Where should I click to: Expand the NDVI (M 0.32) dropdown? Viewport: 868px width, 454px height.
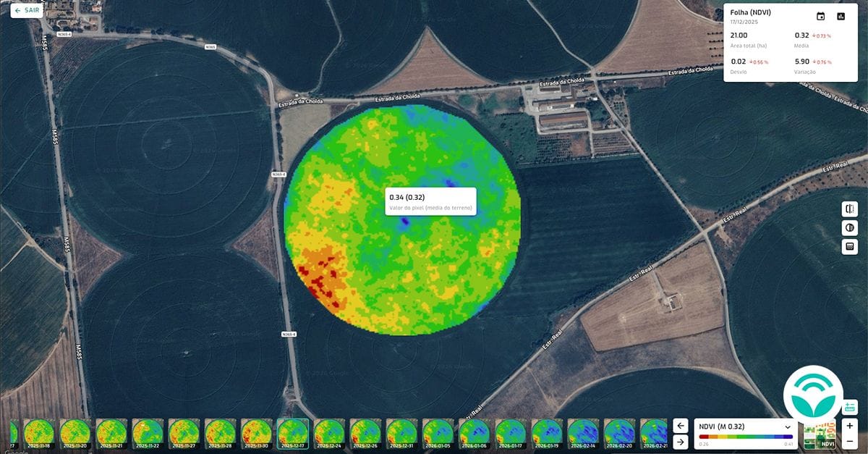[746, 426]
